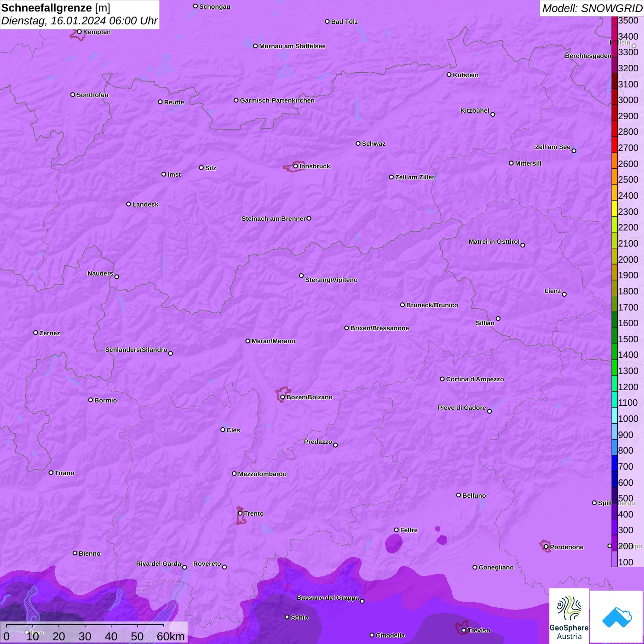Select the Mezzolombardo label

[x=262, y=474]
